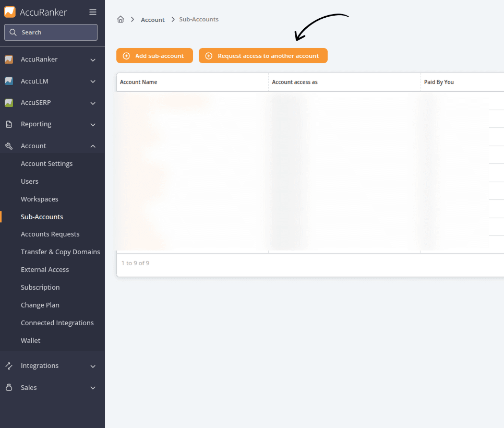Click the Reporting document icon
The width and height of the screenshot is (504, 428).
click(9, 124)
